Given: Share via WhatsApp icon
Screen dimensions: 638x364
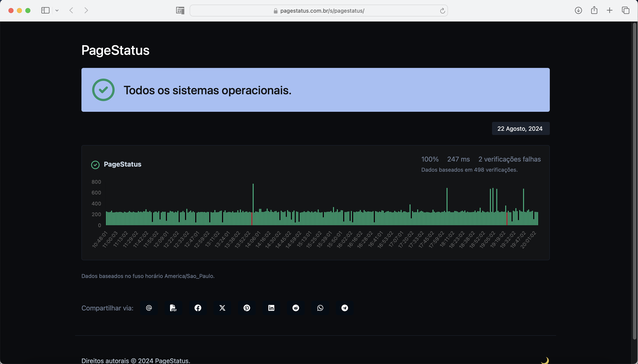Looking at the screenshot, I should 320,308.
